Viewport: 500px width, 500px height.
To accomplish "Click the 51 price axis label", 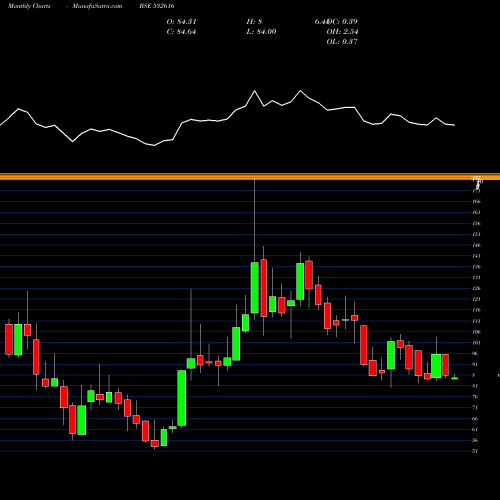I will [475, 451].
